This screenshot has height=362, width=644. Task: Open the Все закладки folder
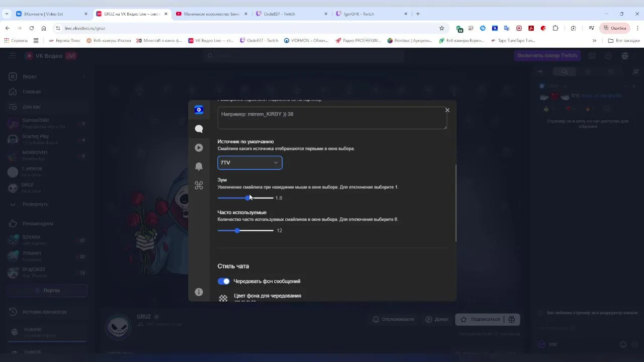click(624, 40)
